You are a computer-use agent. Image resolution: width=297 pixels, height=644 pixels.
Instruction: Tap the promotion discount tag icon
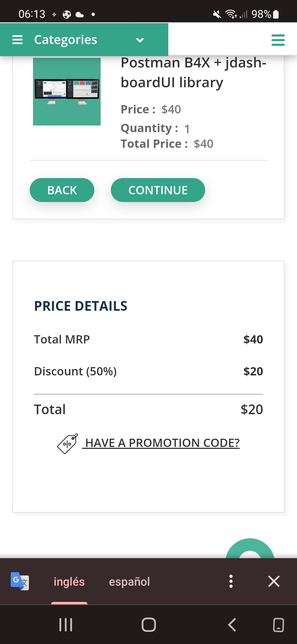click(68, 443)
